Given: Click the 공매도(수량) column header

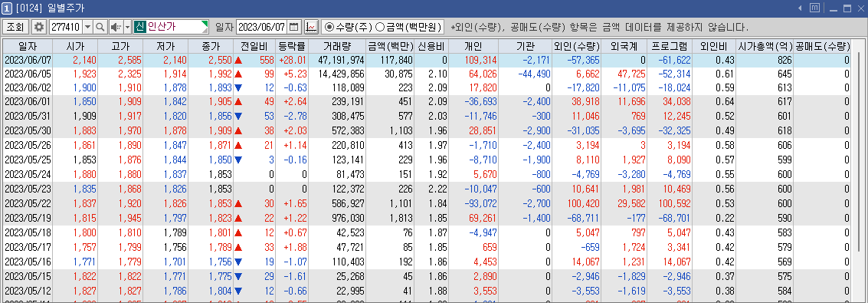Looking at the screenshot, I should [822, 47].
